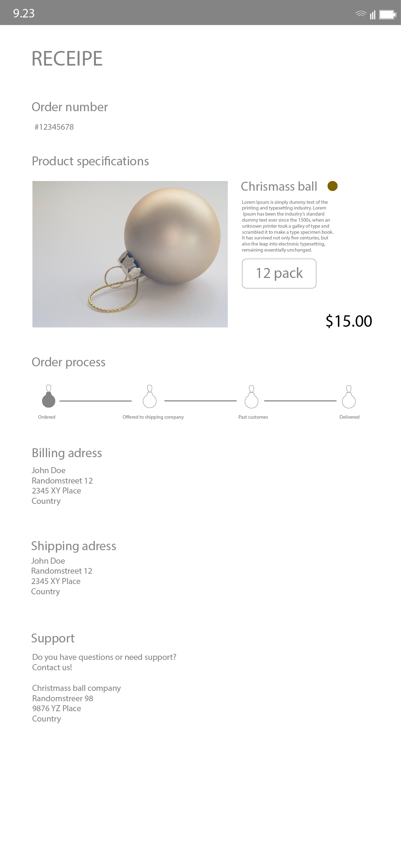Click the Chrismass ball product title
Screen dimensions: 401x868
pos(279,186)
